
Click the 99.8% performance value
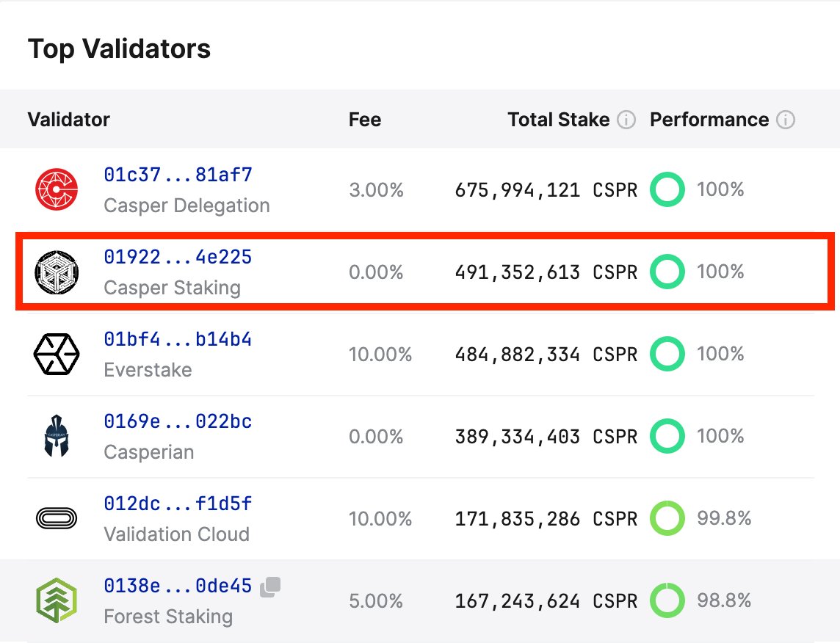(x=724, y=517)
